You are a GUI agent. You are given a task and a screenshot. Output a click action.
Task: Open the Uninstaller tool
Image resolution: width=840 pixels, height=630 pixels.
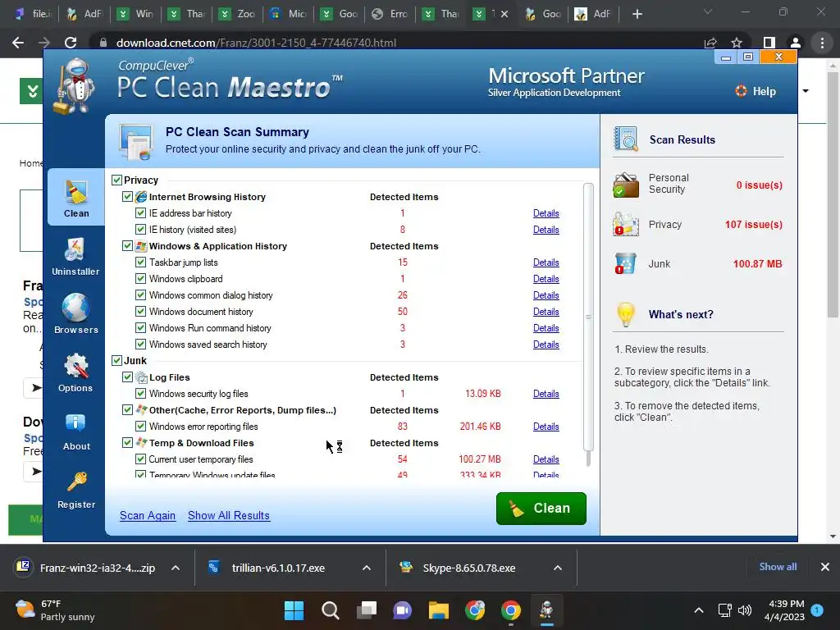(75, 257)
